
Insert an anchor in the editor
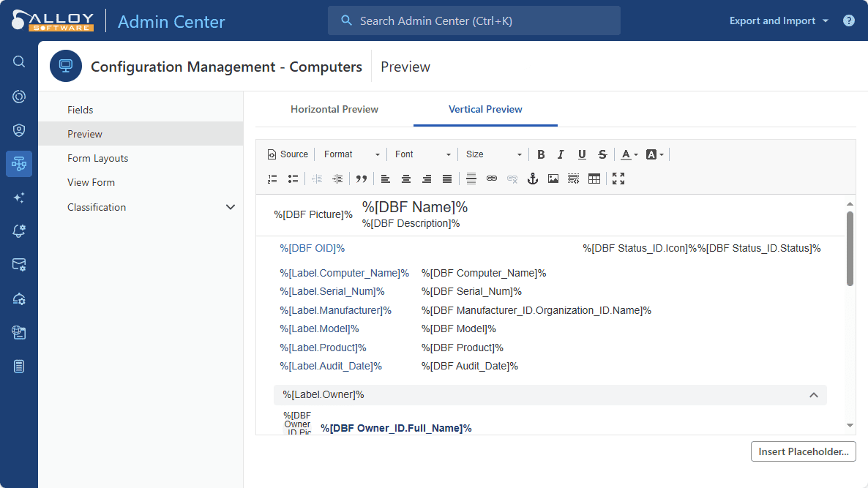[533, 179]
